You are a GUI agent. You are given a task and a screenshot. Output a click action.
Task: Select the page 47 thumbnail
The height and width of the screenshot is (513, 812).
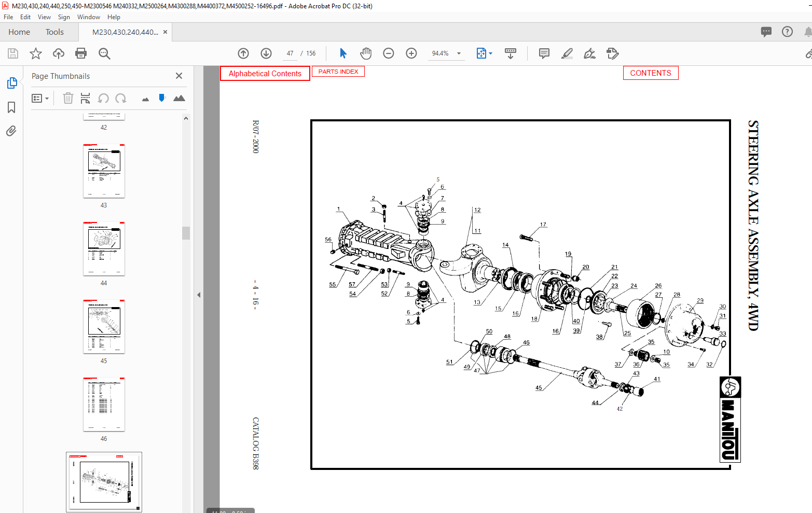click(104, 482)
